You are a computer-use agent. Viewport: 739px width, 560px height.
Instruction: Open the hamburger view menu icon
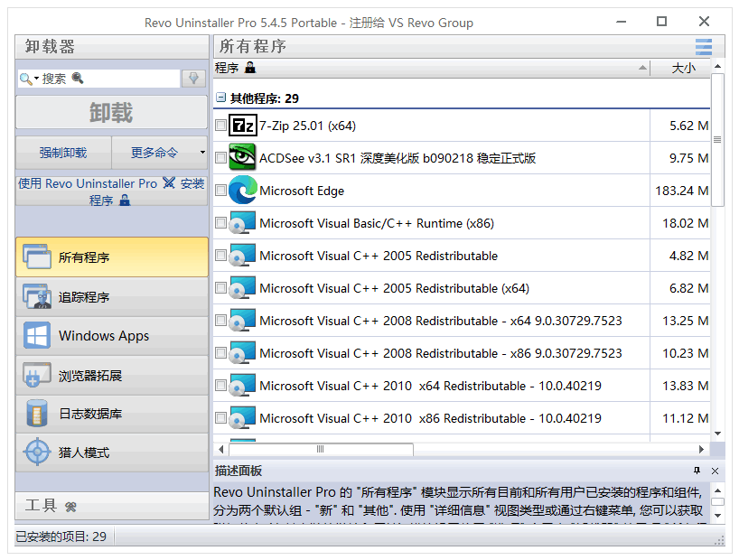[x=703, y=47]
